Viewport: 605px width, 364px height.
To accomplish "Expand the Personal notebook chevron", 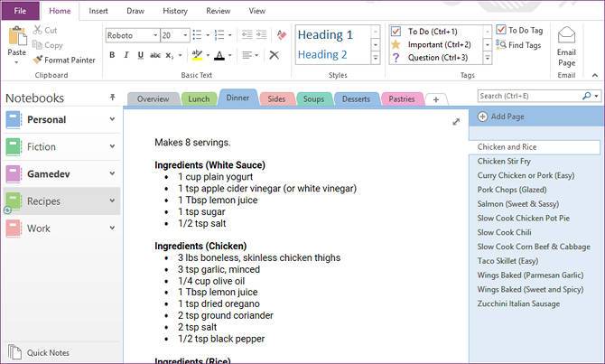I will (112, 119).
